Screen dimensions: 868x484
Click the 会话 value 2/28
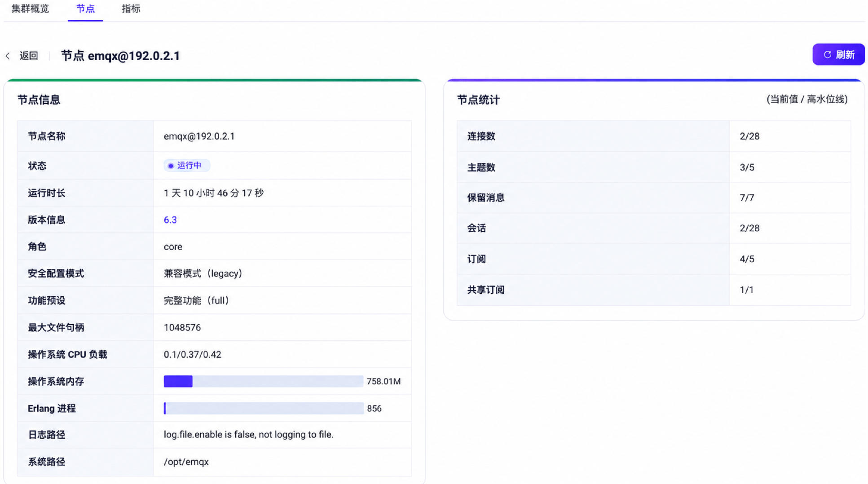point(749,228)
